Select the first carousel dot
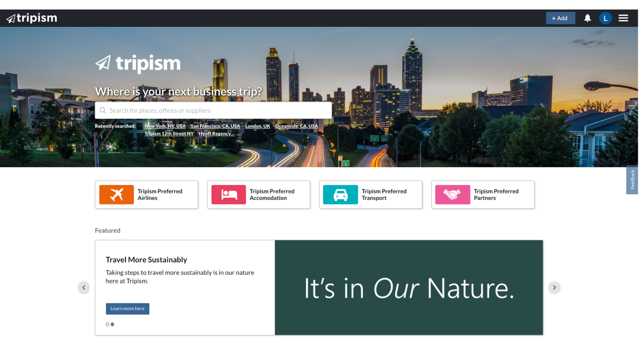The width and height of the screenshot is (639, 364). click(x=107, y=324)
